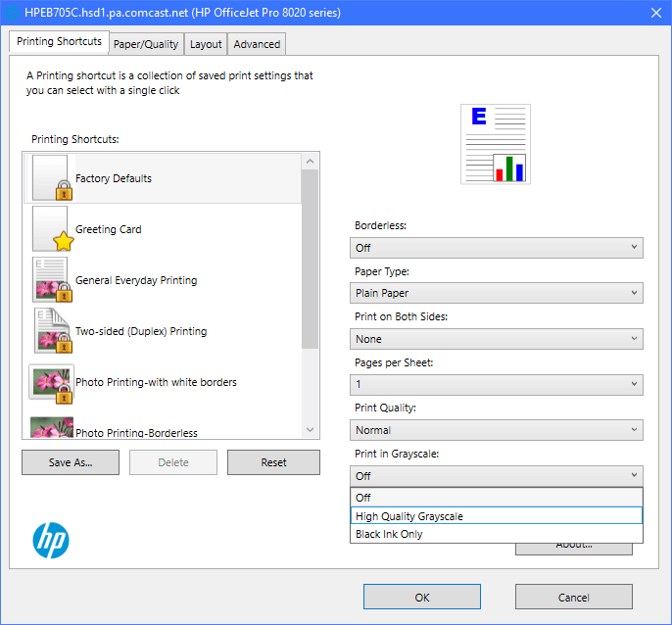This screenshot has height=625, width=672.
Task: Click the HP logo
Action: click(x=51, y=540)
